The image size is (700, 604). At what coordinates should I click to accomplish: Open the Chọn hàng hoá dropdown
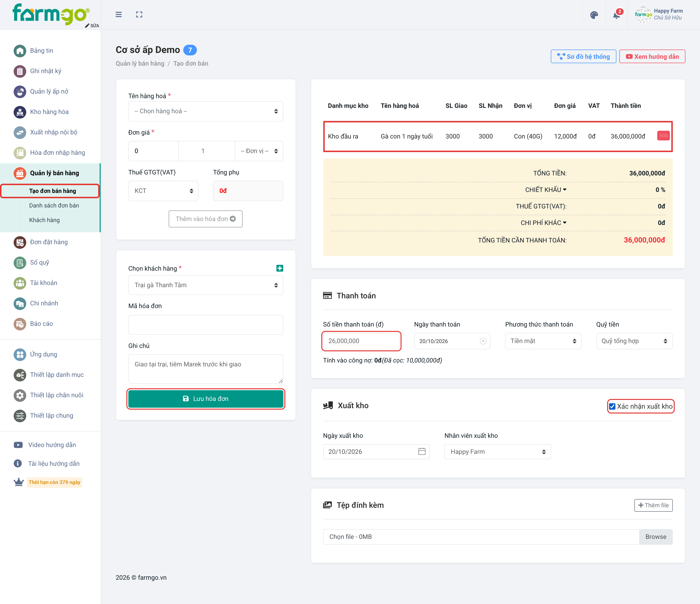click(x=206, y=111)
